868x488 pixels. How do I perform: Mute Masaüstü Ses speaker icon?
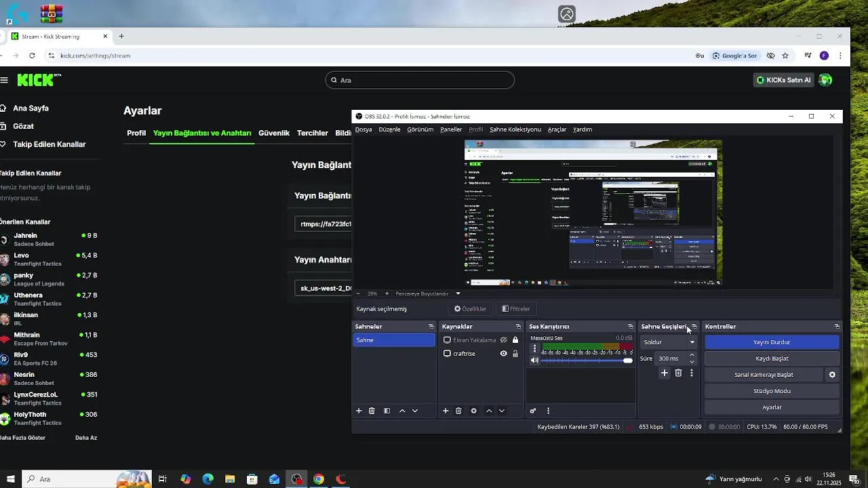[x=534, y=361]
